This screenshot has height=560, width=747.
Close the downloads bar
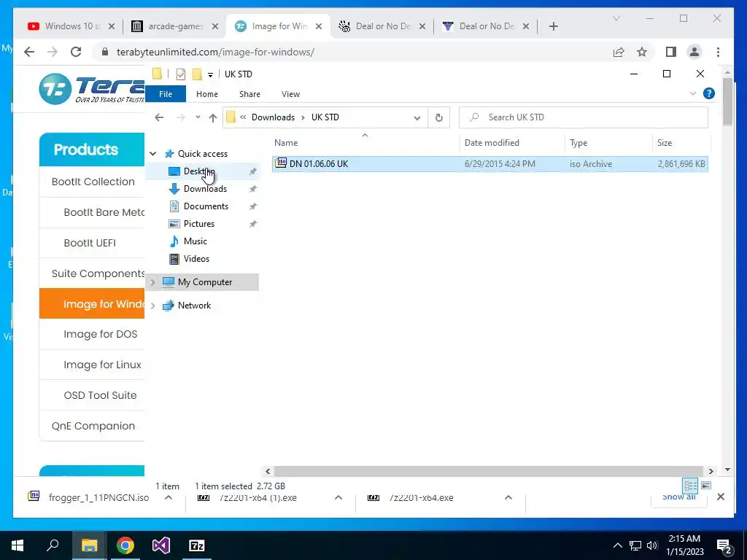[721, 497]
